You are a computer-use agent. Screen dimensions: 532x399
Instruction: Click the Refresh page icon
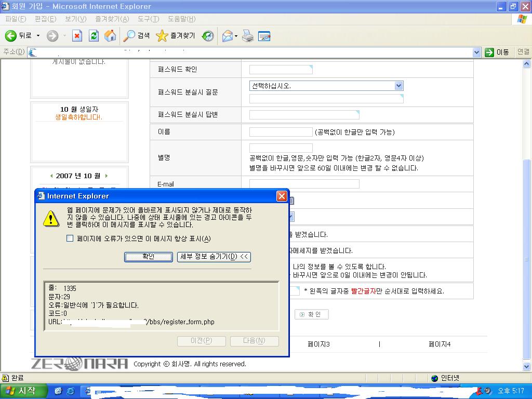[x=94, y=36]
